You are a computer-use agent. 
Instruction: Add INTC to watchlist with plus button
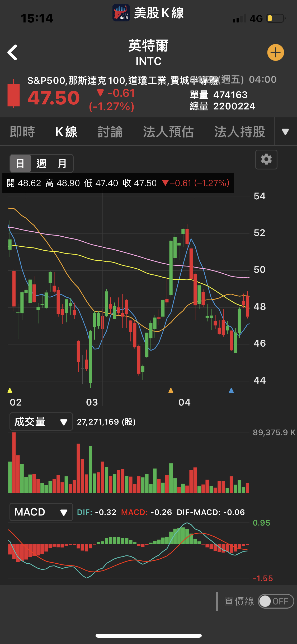276,52
